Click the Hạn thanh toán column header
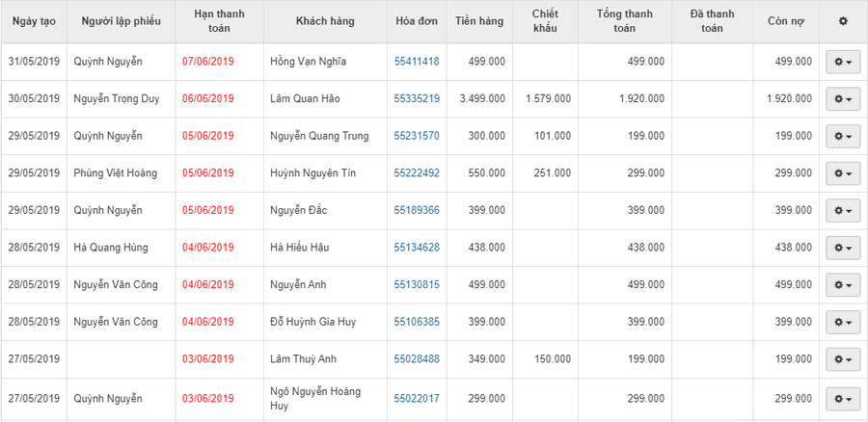 (x=219, y=21)
